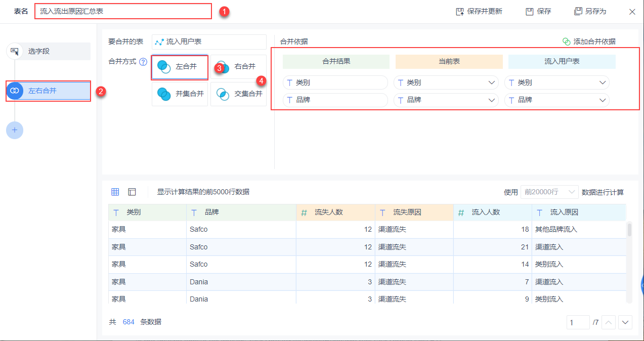Viewport: 644px width, 341px height.
Task: Click the table name input field
Action: pyautogui.click(x=123, y=11)
